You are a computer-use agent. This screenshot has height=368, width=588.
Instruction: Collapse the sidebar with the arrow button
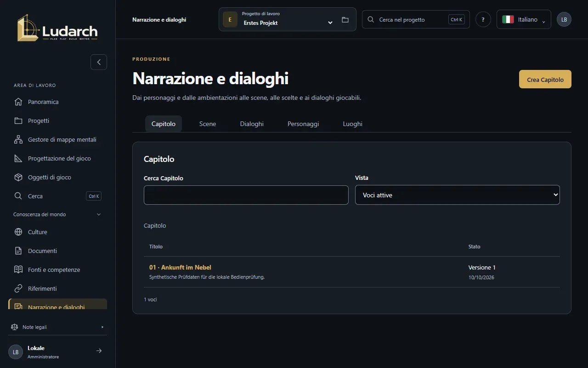99,62
